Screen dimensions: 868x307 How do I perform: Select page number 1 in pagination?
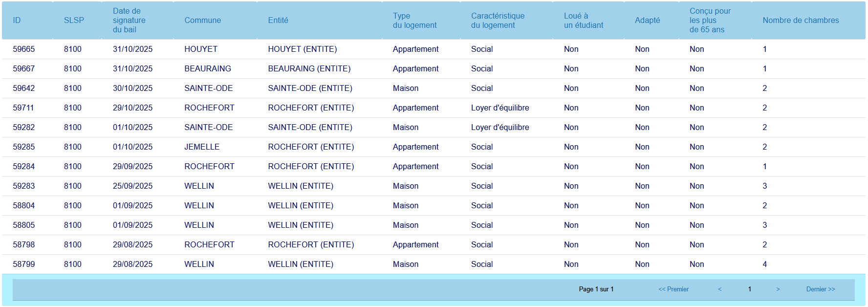tap(749, 289)
